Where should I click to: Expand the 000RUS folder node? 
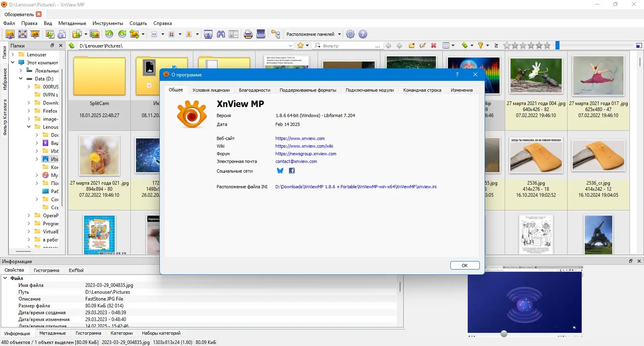point(29,86)
